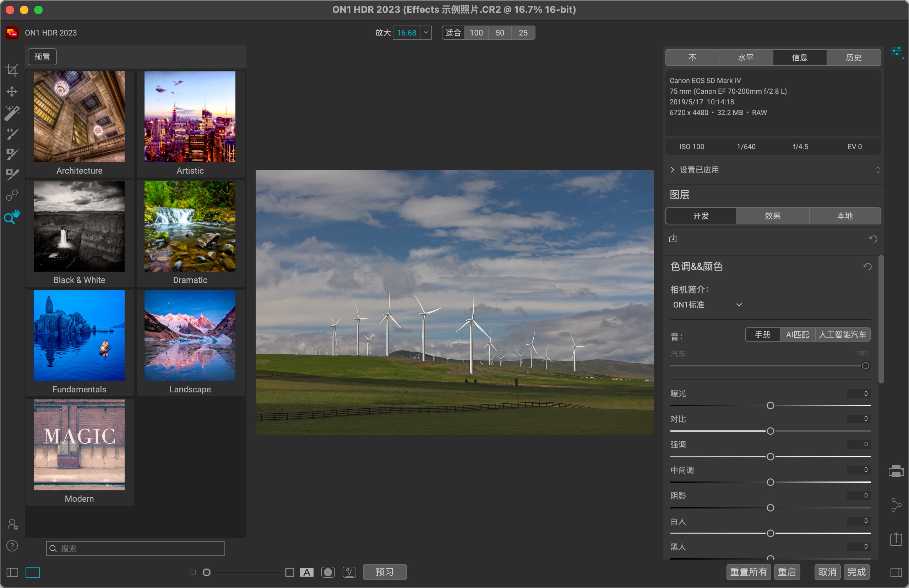Toggle the mask view circle icon
This screenshot has height=588, width=909.
pyautogui.click(x=328, y=572)
